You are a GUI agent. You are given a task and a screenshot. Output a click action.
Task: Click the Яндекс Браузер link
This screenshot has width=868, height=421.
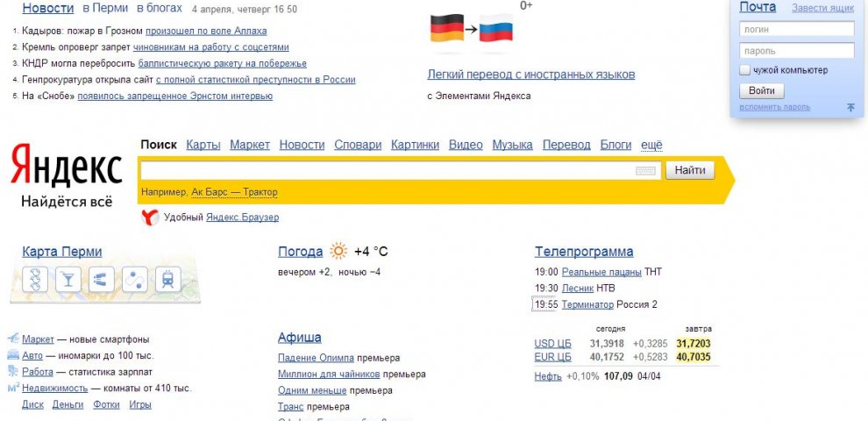[x=243, y=218]
